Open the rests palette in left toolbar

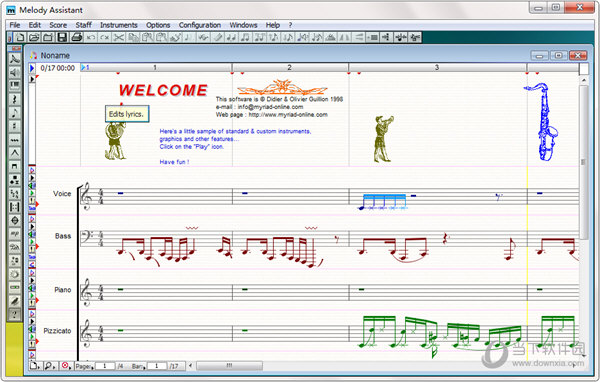point(15,99)
